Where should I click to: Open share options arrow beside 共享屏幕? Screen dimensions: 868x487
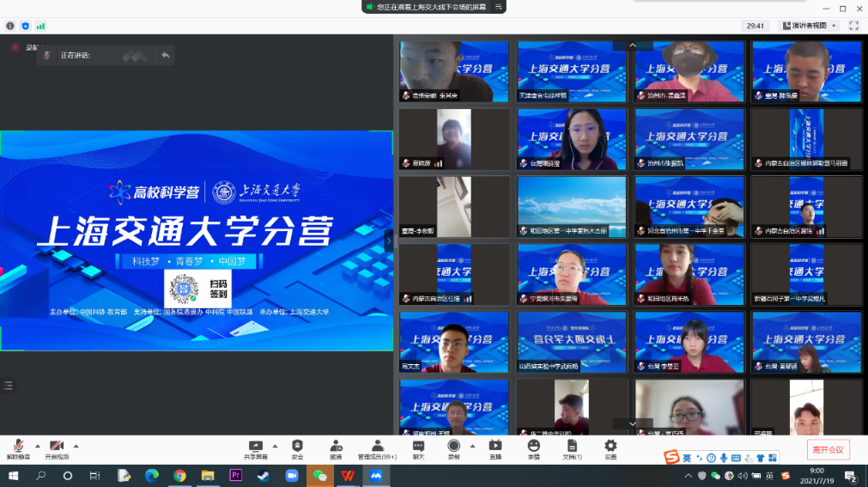click(275, 446)
